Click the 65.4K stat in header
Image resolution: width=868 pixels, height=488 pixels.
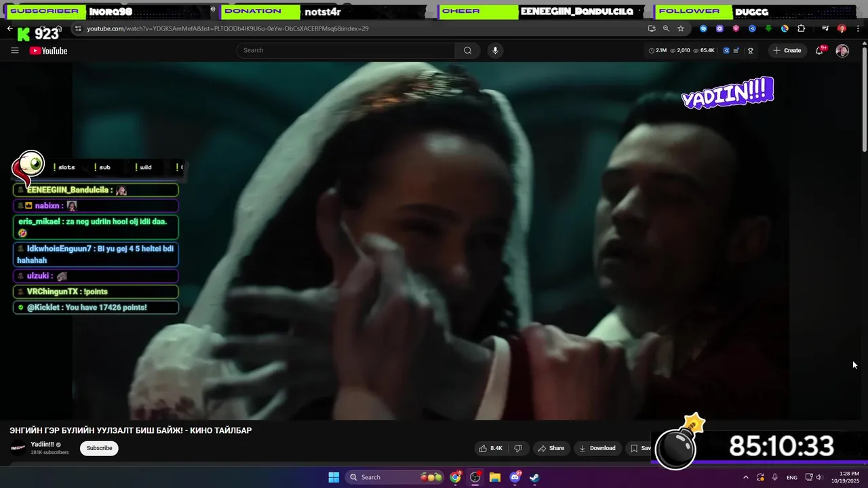(704, 50)
